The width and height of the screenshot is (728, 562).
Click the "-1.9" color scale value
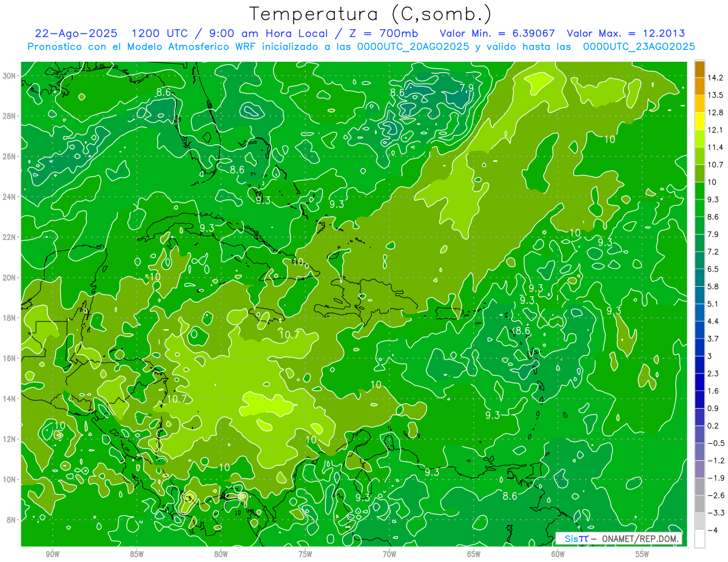tap(716, 478)
